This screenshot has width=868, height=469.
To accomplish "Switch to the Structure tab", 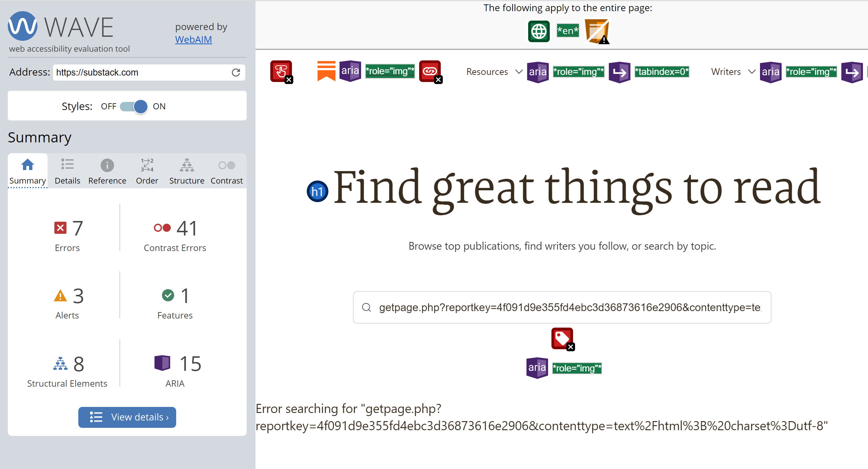I will [187, 171].
